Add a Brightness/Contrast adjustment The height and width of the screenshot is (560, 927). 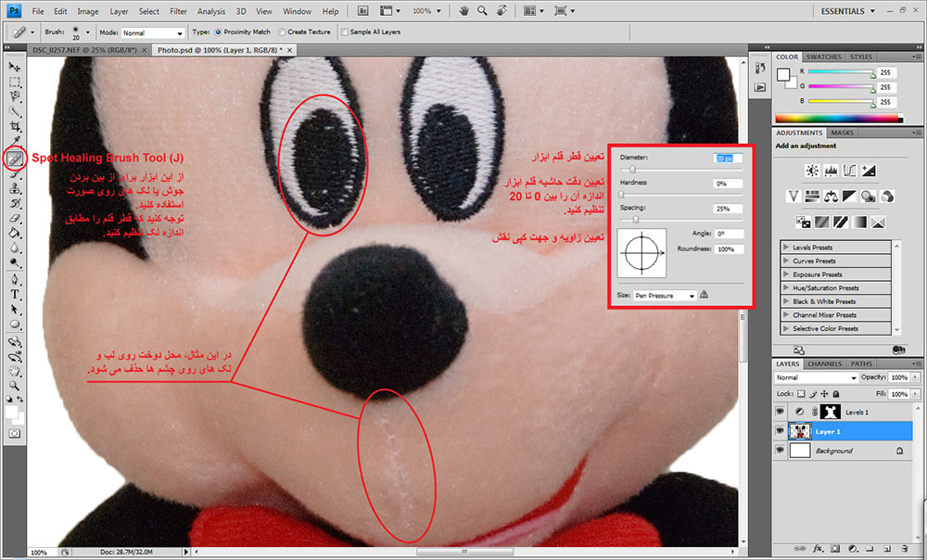point(812,171)
